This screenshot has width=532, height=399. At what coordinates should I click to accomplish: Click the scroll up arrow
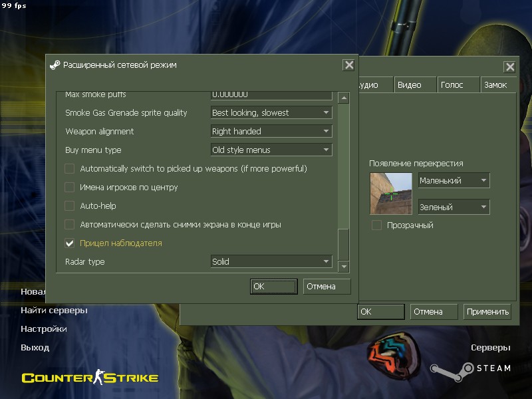click(x=344, y=98)
